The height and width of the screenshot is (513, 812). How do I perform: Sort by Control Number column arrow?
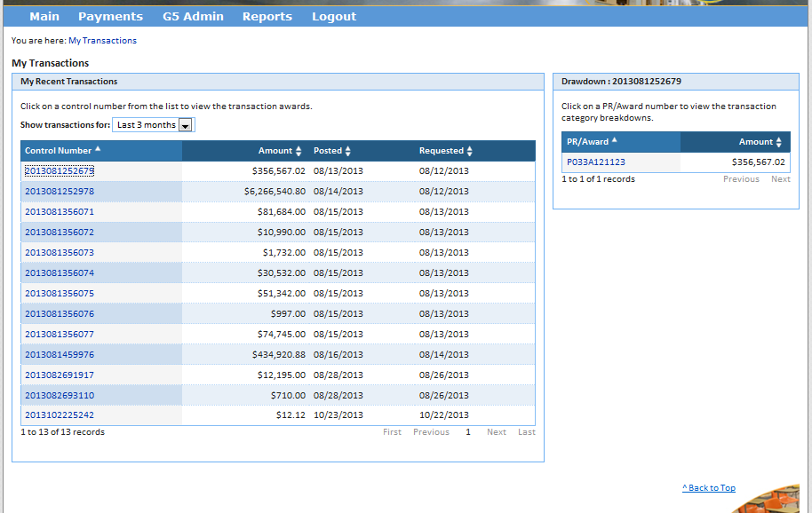coord(98,149)
